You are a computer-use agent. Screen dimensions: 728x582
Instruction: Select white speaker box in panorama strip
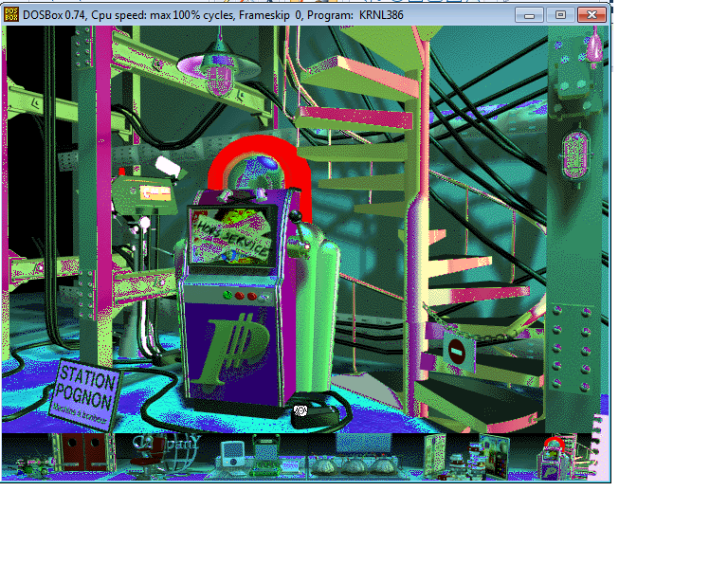(232, 454)
